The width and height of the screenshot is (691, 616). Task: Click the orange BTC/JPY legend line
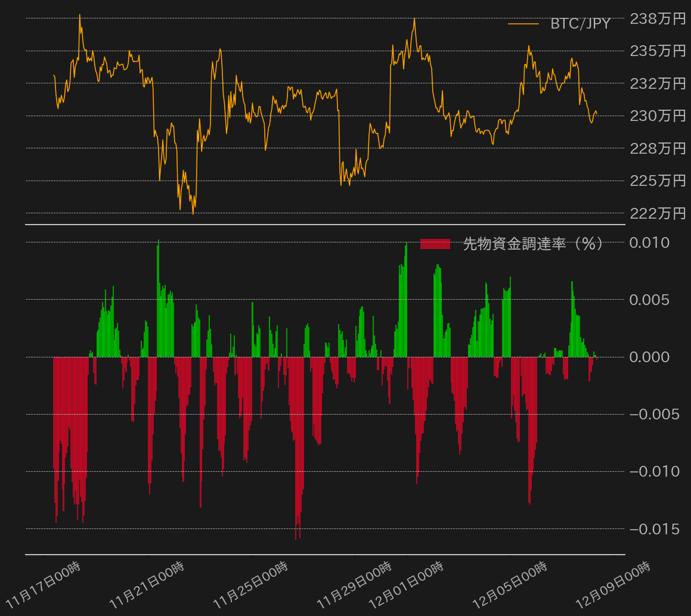tap(523, 24)
